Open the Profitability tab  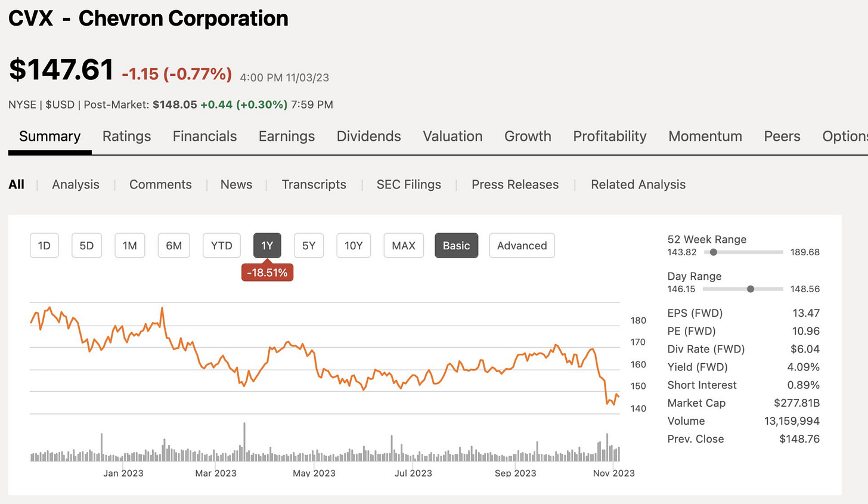(x=609, y=137)
